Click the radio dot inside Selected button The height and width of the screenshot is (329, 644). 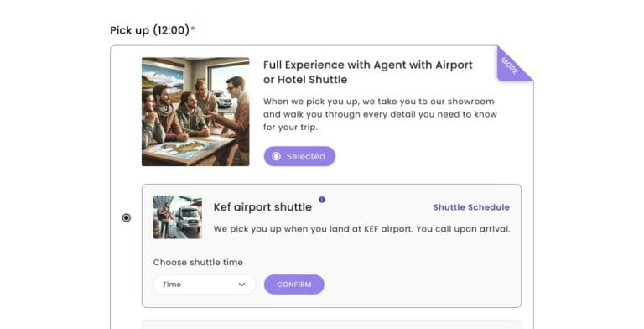coord(277,156)
